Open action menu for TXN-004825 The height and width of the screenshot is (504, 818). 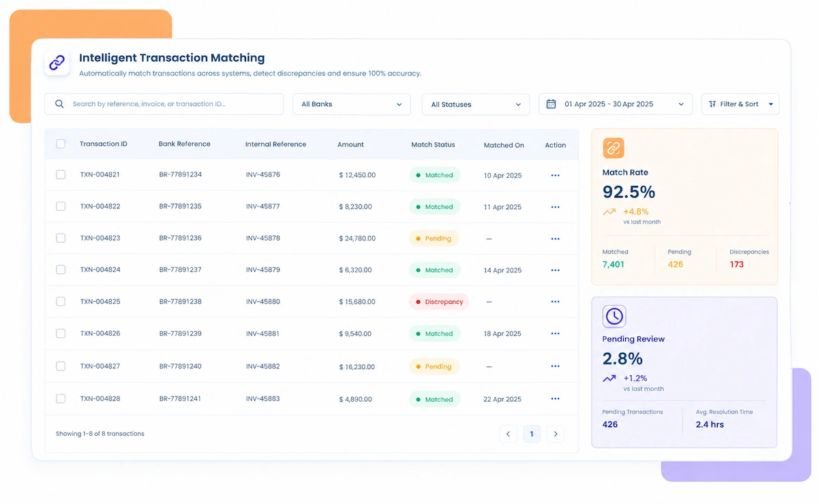pyautogui.click(x=555, y=302)
